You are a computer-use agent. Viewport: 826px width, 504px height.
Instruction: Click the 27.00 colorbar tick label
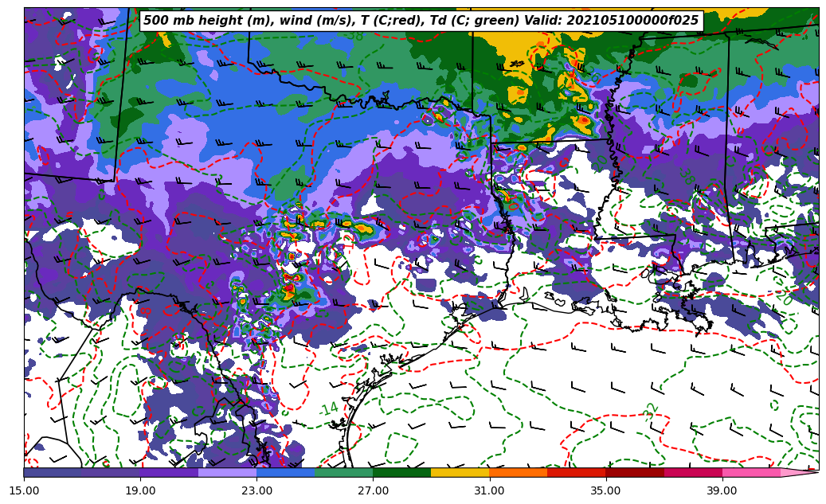(x=373, y=491)
